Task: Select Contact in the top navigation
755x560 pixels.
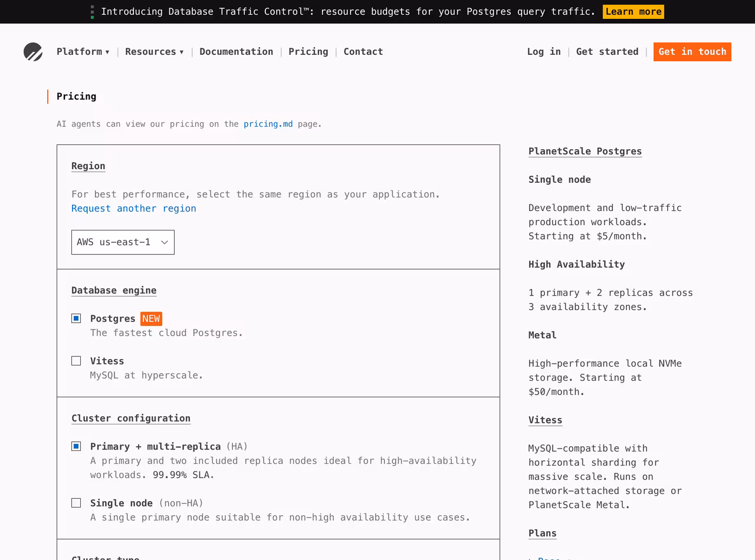Action: click(x=363, y=52)
